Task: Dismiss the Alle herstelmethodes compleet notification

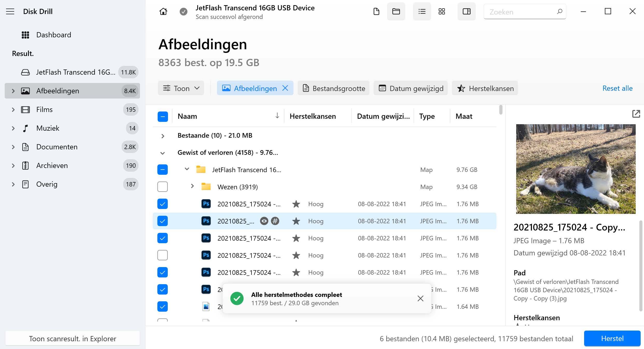Action: click(x=420, y=298)
